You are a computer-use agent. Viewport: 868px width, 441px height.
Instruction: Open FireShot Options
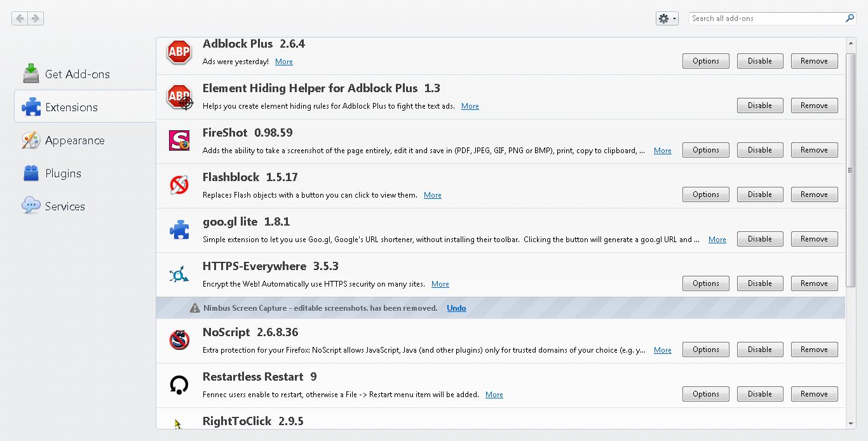click(x=706, y=150)
